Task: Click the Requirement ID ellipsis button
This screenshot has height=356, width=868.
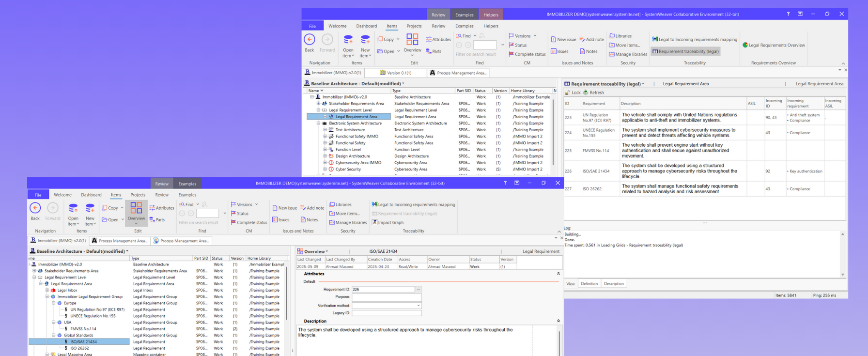Action: (418, 289)
